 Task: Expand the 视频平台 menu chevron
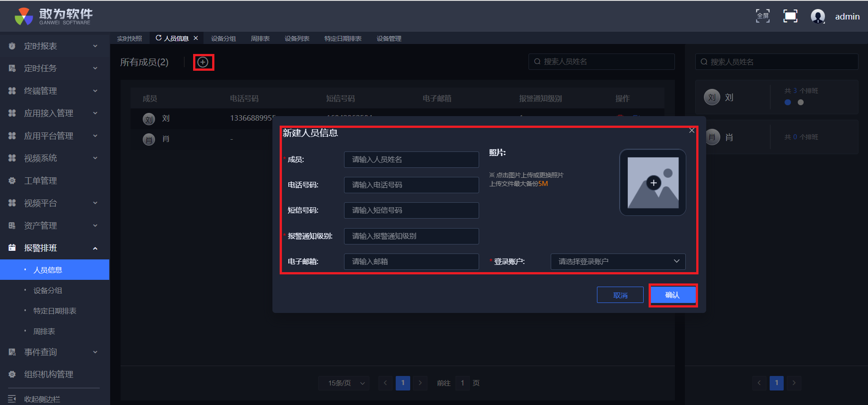pyautogui.click(x=95, y=203)
